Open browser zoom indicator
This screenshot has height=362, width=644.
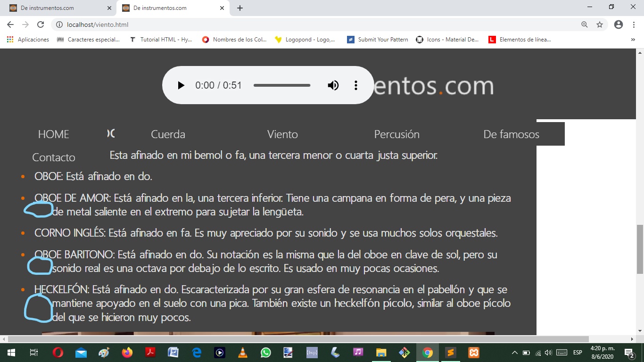click(585, 25)
